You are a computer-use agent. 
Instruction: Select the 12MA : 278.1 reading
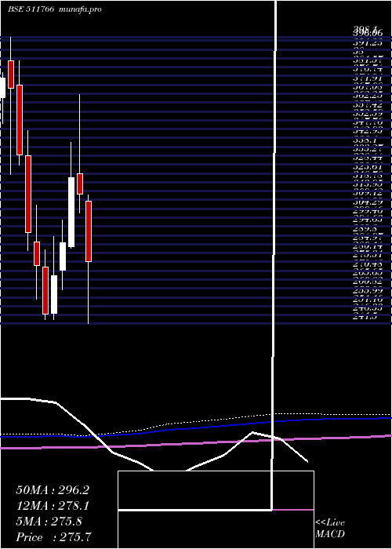pyautogui.click(x=53, y=506)
